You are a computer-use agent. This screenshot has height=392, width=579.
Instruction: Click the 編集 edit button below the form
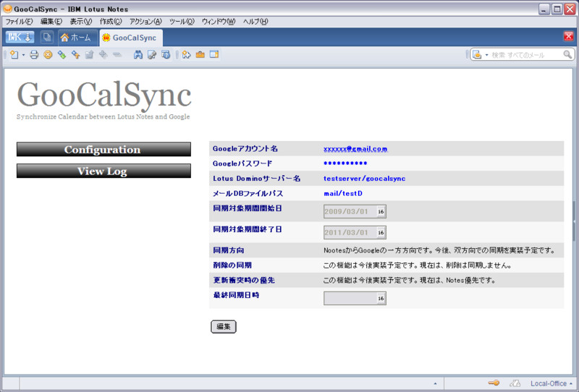tap(224, 327)
